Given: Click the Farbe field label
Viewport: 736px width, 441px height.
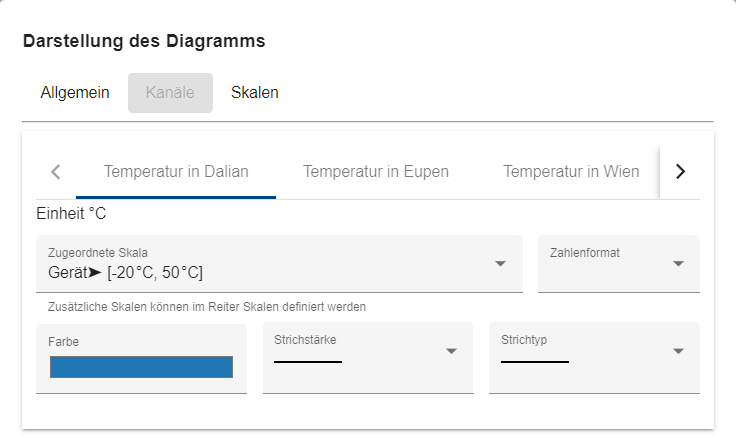Looking at the screenshot, I should (x=63, y=342).
